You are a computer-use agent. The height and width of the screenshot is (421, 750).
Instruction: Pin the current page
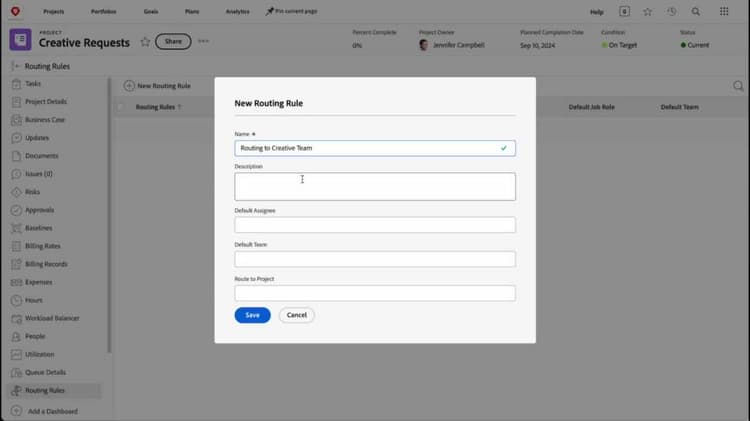291,11
